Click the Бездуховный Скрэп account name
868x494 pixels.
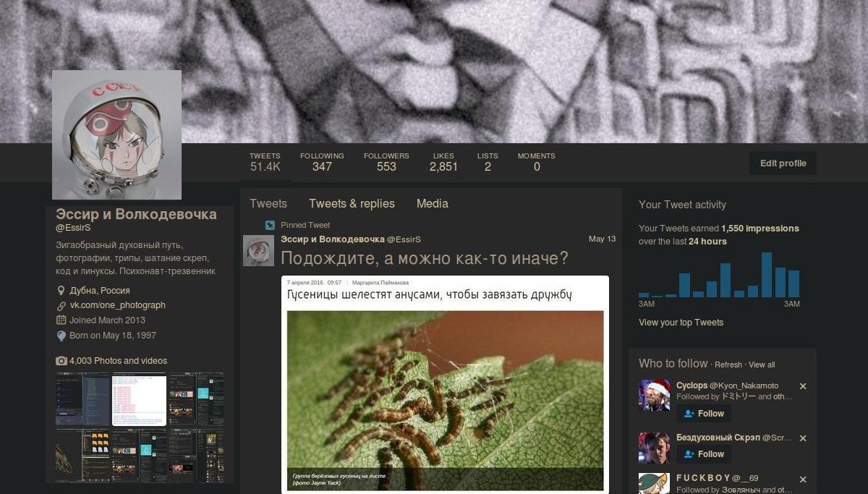[718, 438]
